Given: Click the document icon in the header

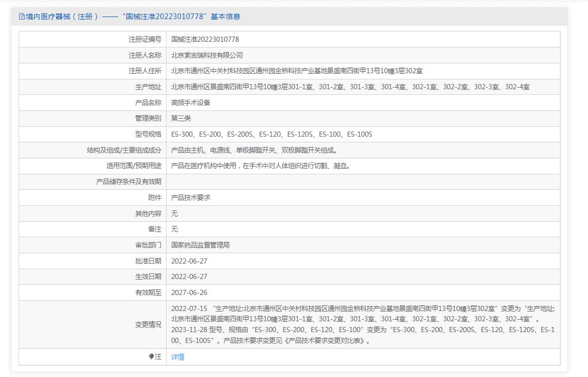Looking at the screenshot, I should pyautogui.click(x=22, y=17).
